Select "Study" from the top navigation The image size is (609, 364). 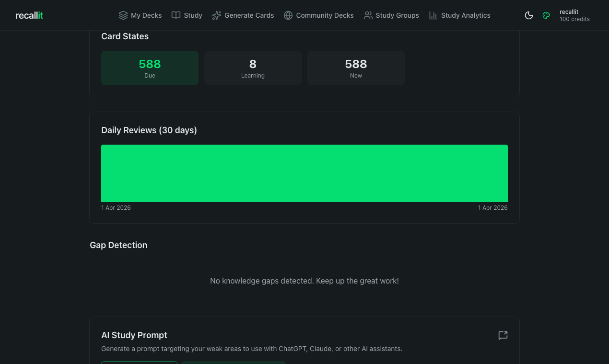point(192,15)
